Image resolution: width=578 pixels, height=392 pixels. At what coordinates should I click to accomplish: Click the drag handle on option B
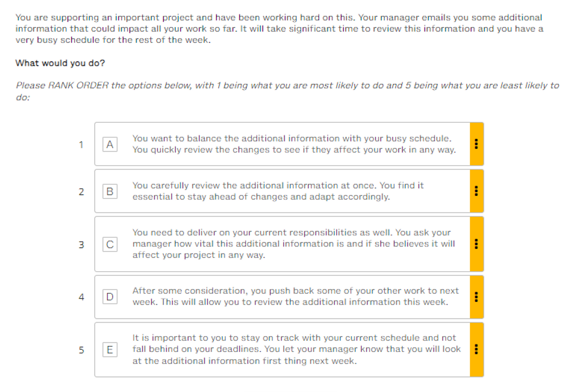476,191
